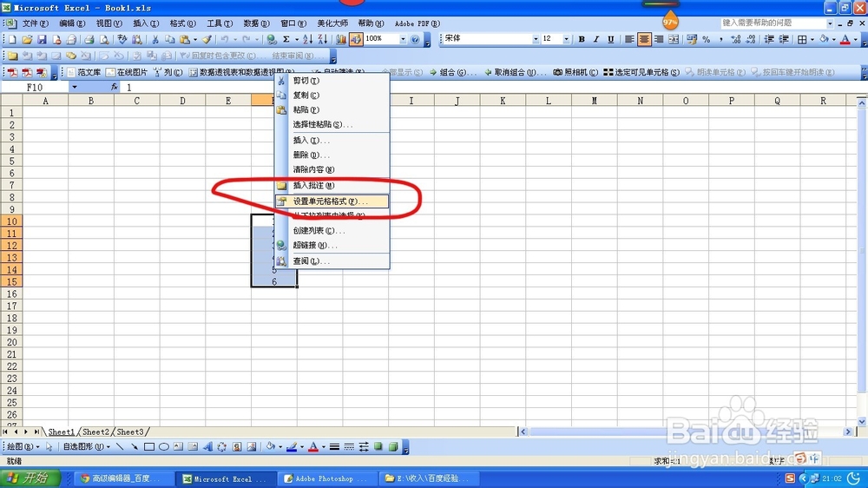The height and width of the screenshot is (488, 868).
Task: Select the Line tool in drawing toolbar
Action: coord(120,447)
